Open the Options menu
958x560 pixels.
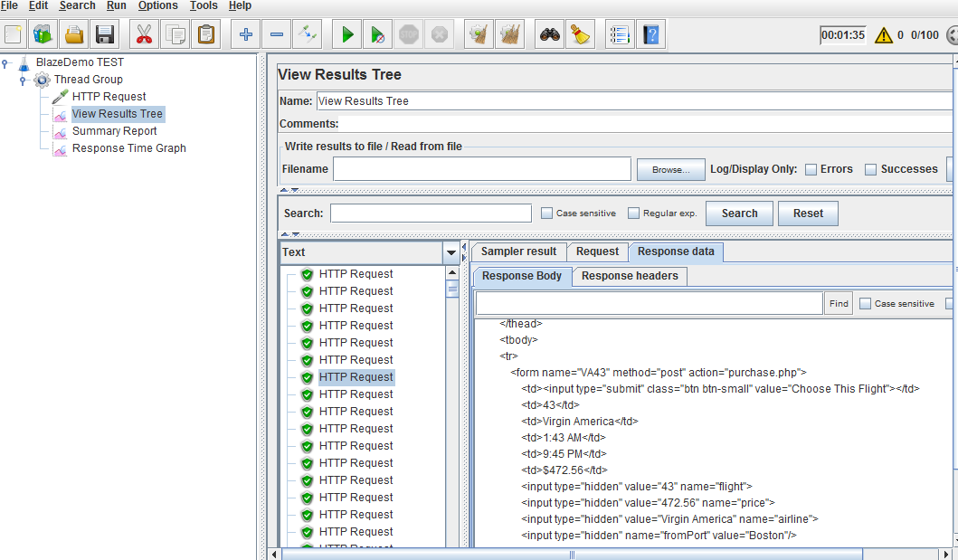click(157, 6)
